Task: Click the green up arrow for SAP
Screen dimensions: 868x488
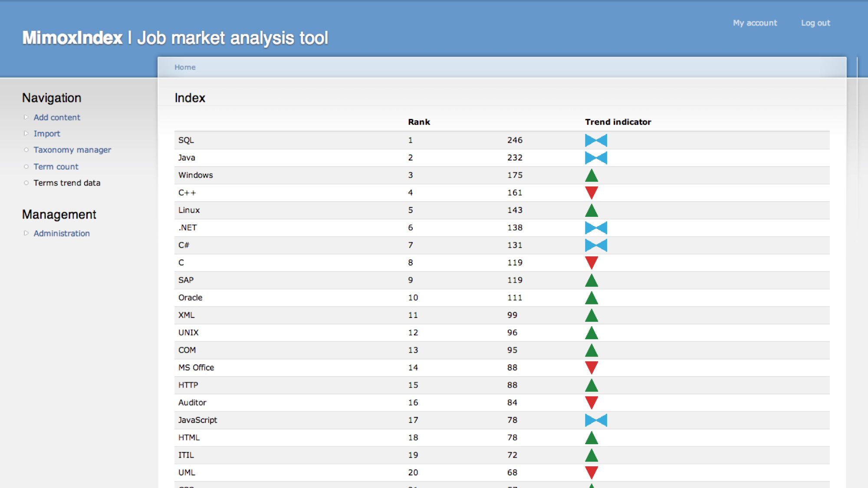Action: coord(591,281)
